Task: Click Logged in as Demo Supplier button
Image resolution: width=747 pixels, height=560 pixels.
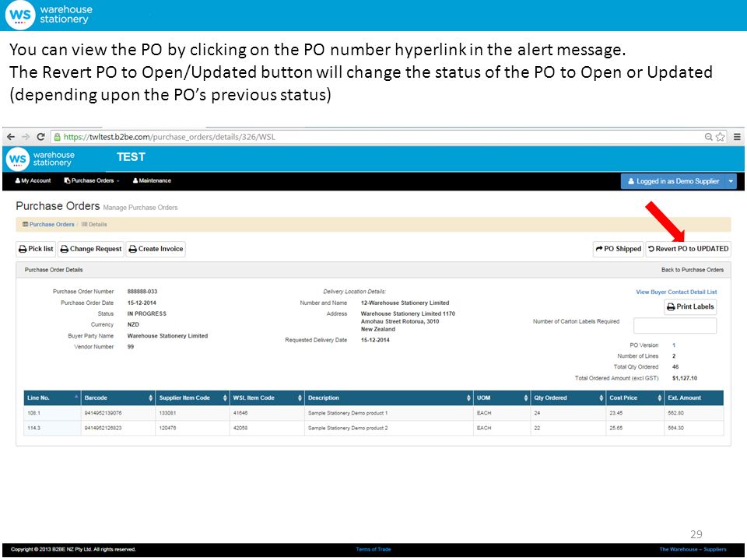Action: click(672, 181)
